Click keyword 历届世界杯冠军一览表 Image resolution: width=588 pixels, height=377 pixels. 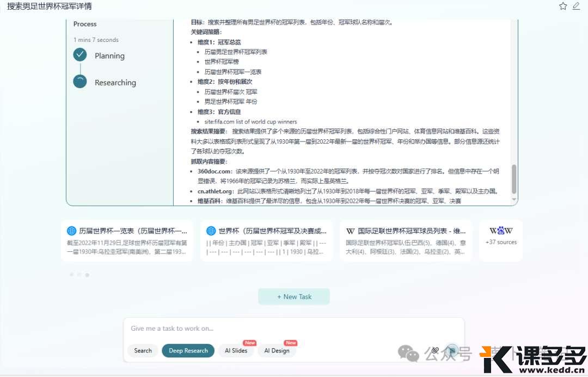[233, 72]
